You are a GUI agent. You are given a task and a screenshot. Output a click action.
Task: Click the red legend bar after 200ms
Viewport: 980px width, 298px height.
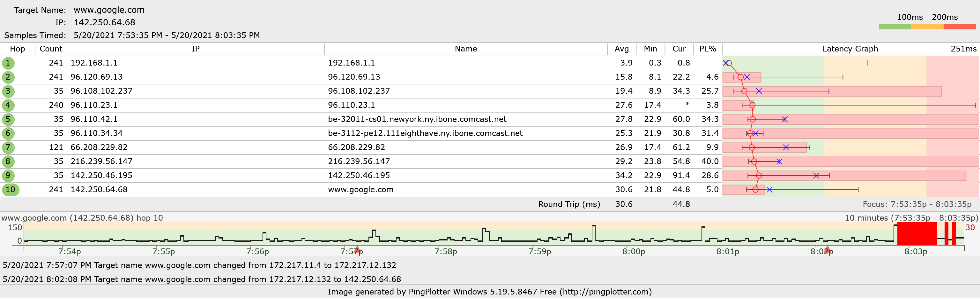point(959,27)
